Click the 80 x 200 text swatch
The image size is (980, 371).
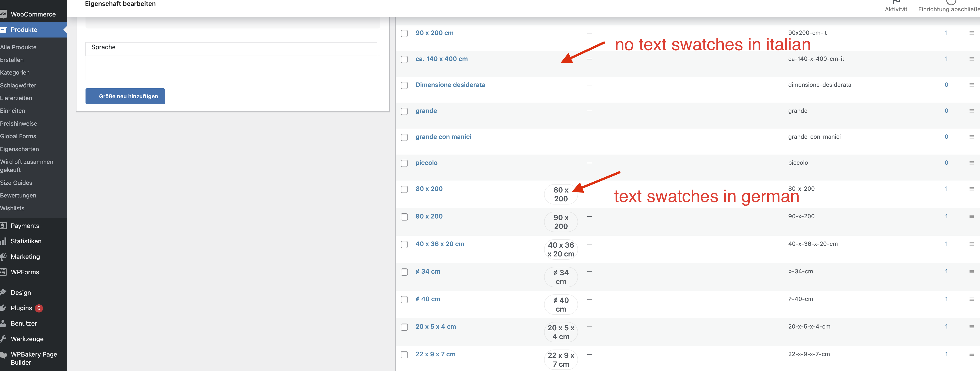pyautogui.click(x=560, y=194)
